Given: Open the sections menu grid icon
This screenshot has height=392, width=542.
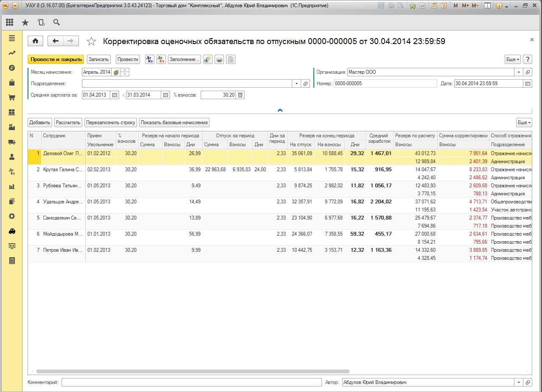Looking at the screenshot, I should click(x=10, y=22).
